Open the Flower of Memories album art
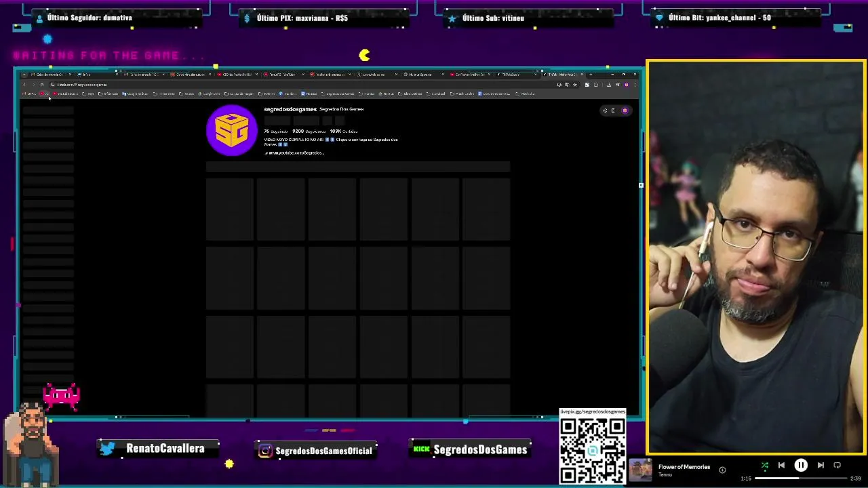 [640, 470]
